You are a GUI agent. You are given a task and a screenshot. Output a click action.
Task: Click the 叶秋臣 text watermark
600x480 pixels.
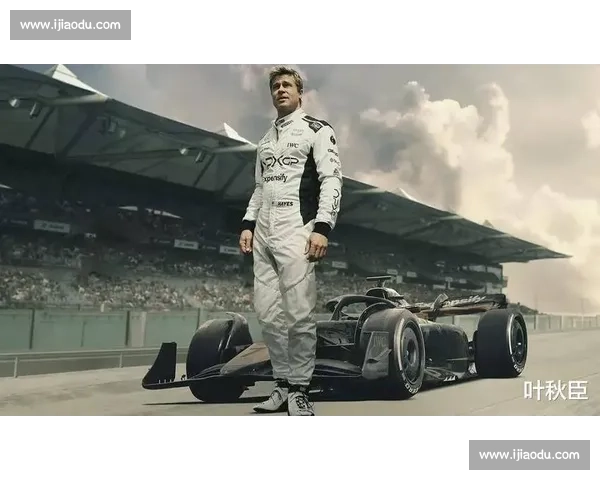(x=556, y=390)
